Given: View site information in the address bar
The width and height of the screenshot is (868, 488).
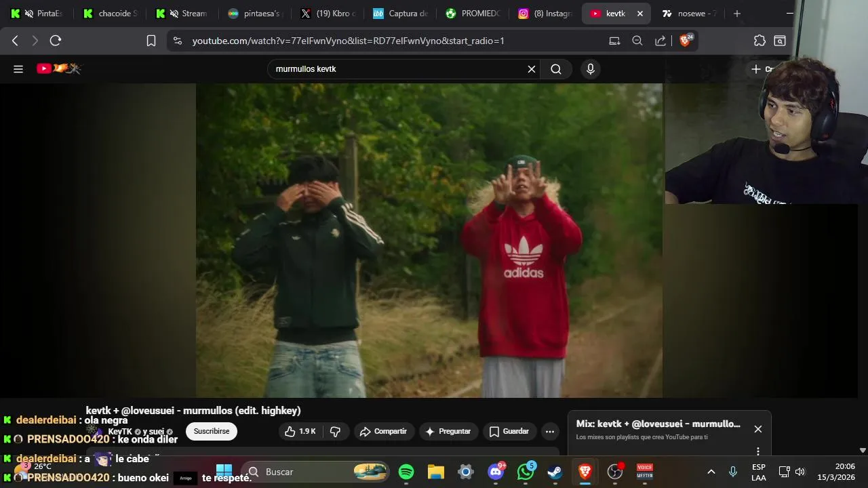Looking at the screenshot, I should 178,41.
